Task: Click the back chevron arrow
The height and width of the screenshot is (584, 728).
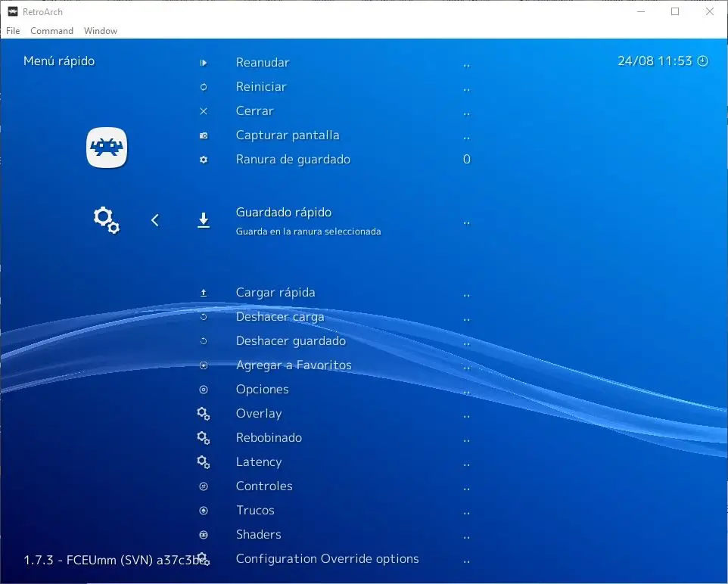Action: click(155, 220)
